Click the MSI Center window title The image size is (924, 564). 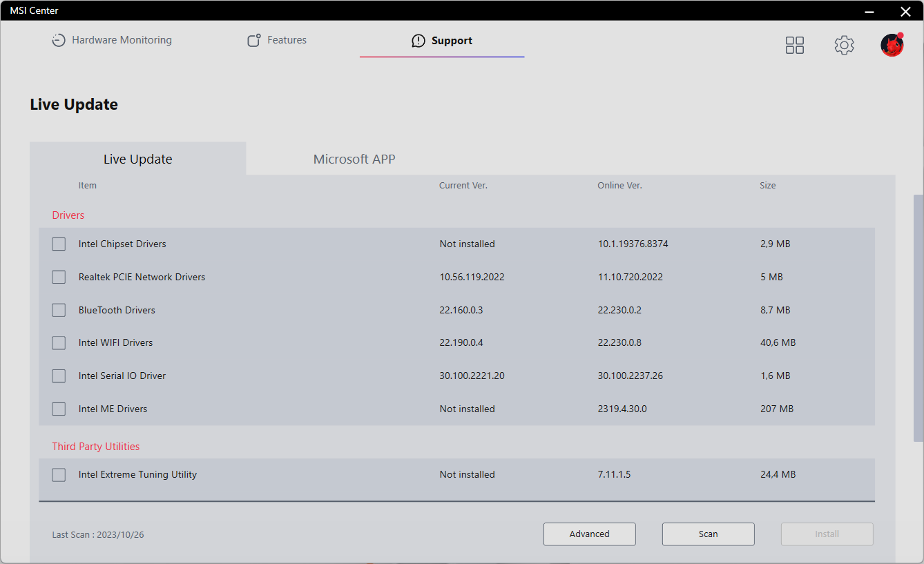pyautogui.click(x=35, y=10)
